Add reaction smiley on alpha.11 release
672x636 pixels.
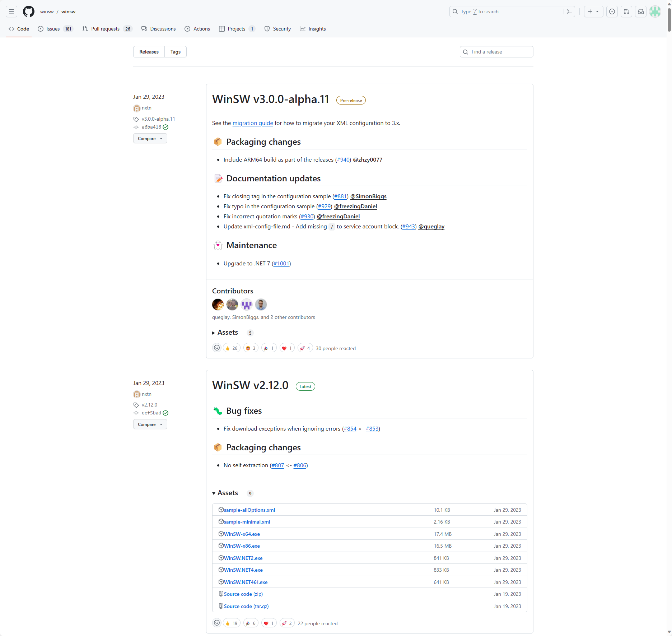[217, 348]
